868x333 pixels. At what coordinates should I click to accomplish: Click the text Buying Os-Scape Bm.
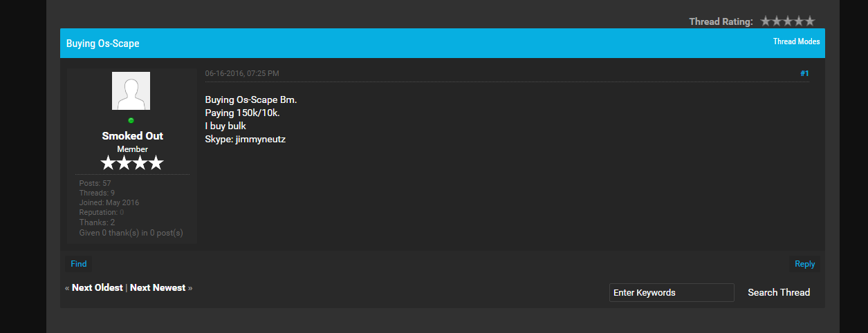pyautogui.click(x=251, y=99)
